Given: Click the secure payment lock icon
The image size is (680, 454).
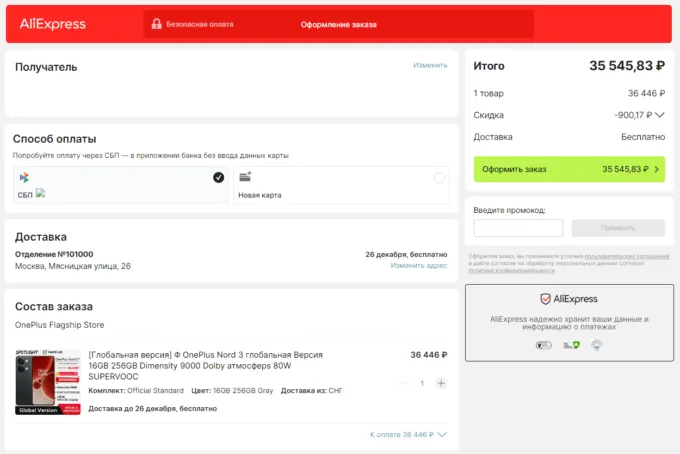Looking at the screenshot, I should [156, 24].
